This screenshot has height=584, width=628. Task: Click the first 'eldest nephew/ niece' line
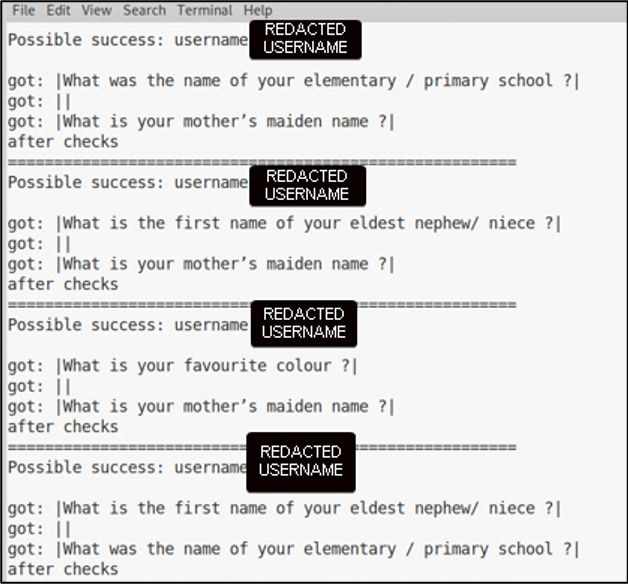284,224
